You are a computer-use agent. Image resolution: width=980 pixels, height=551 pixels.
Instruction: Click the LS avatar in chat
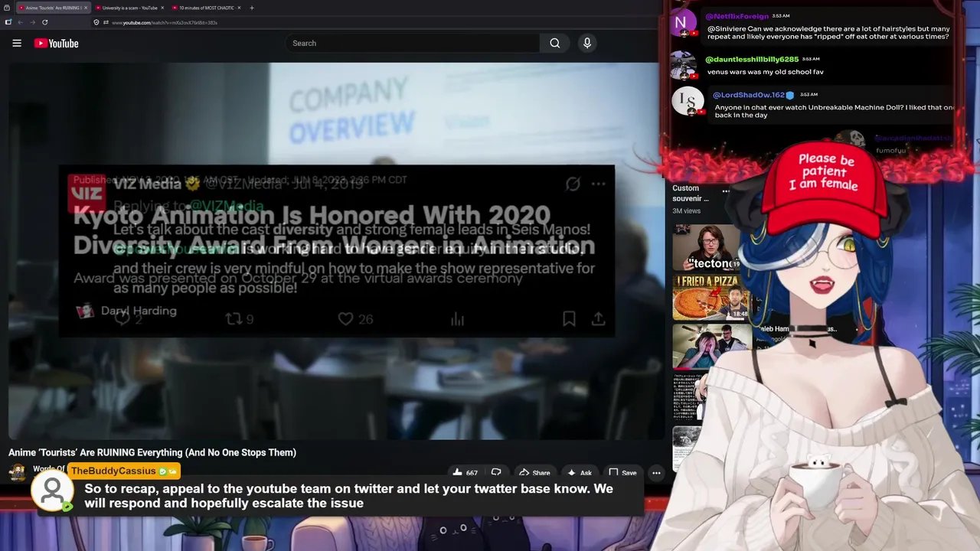pyautogui.click(x=688, y=101)
